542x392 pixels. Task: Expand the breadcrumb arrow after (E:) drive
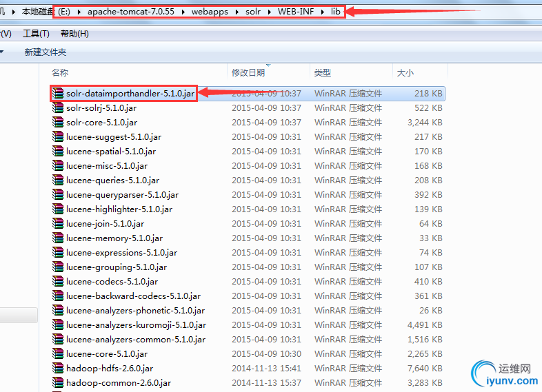click(79, 12)
